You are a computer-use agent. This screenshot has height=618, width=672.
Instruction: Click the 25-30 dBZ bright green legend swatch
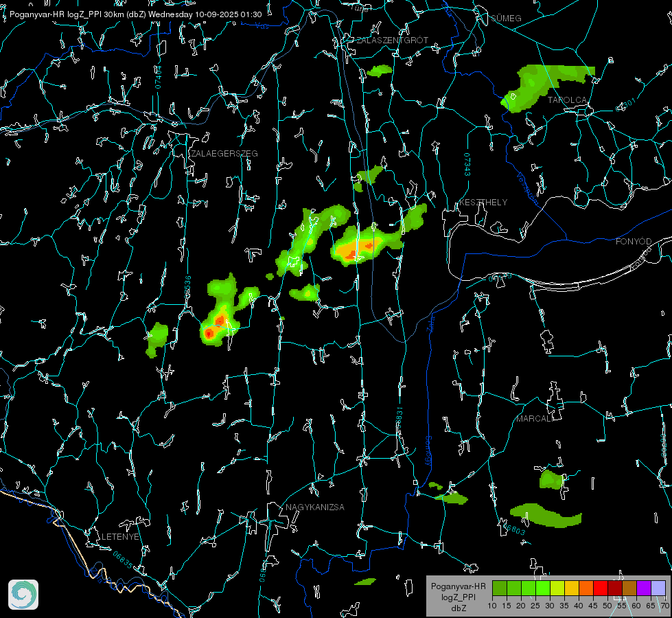pos(542,588)
